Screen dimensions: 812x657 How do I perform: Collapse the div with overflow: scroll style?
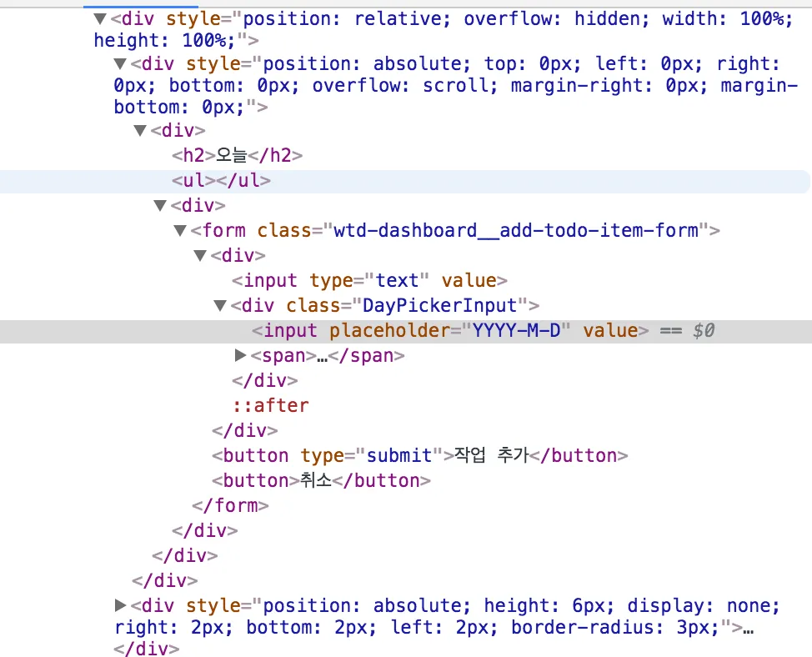coord(120,63)
